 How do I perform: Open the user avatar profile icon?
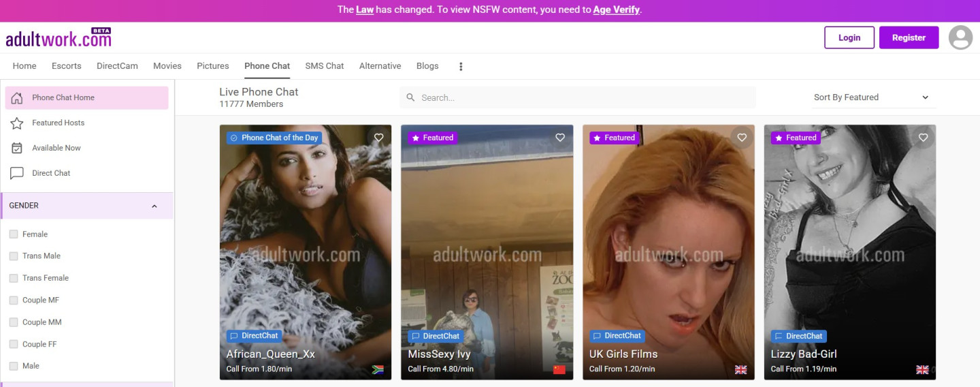960,37
